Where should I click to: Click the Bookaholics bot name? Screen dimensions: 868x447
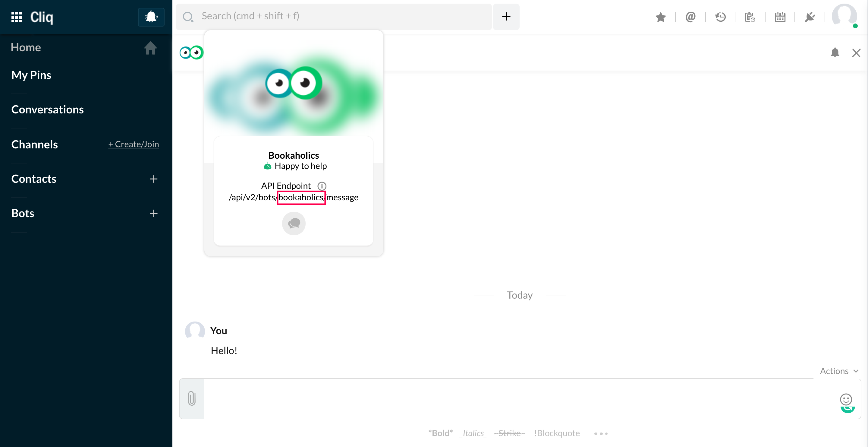click(x=294, y=155)
